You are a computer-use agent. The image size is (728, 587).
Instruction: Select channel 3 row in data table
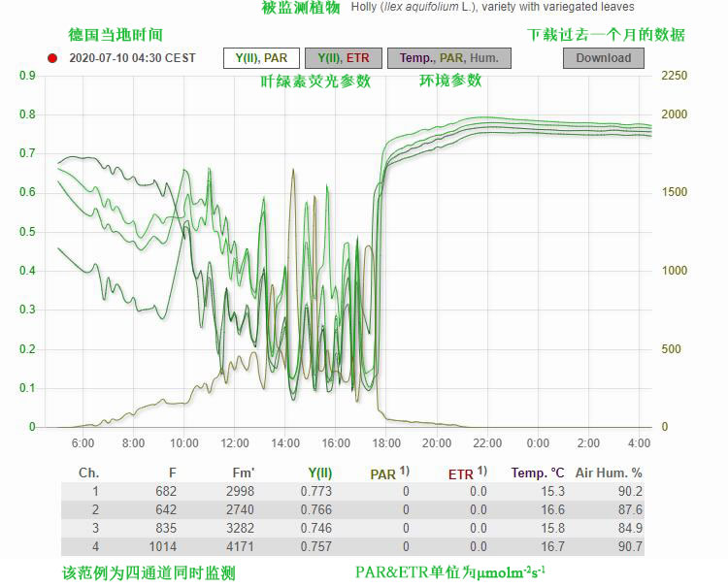coord(352,528)
